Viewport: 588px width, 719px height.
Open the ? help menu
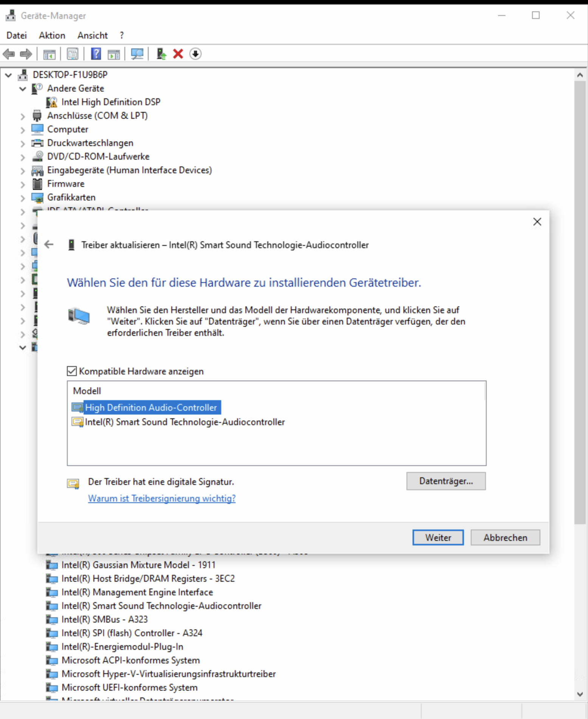[x=122, y=35]
